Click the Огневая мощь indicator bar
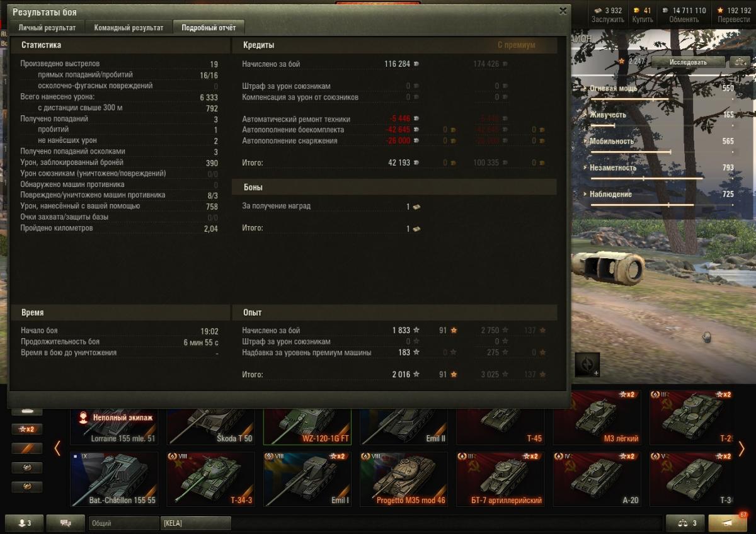 (x=662, y=99)
